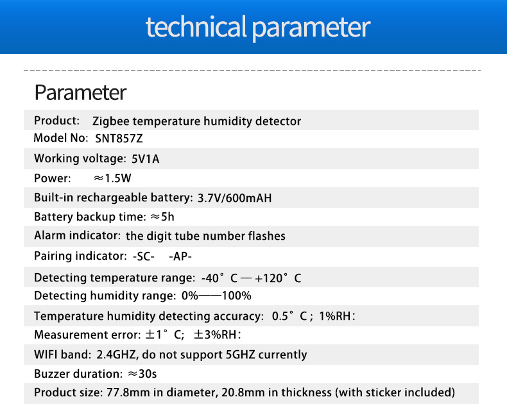Screen dimensions: 507x420
Task: Select the 'Parameter' section heading
Action: coord(80,93)
